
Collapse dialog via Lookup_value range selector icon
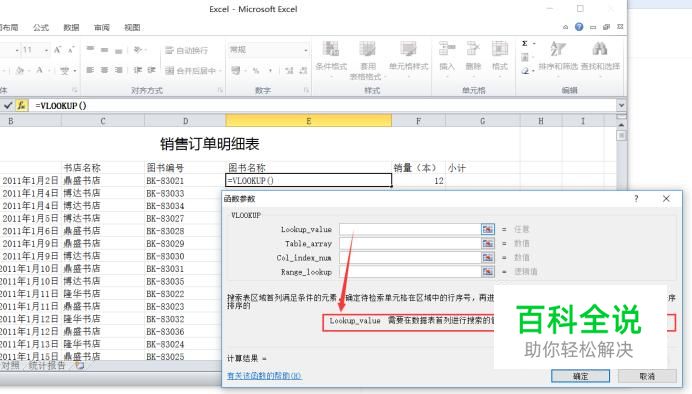pyautogui.click(x=487, y=229)
